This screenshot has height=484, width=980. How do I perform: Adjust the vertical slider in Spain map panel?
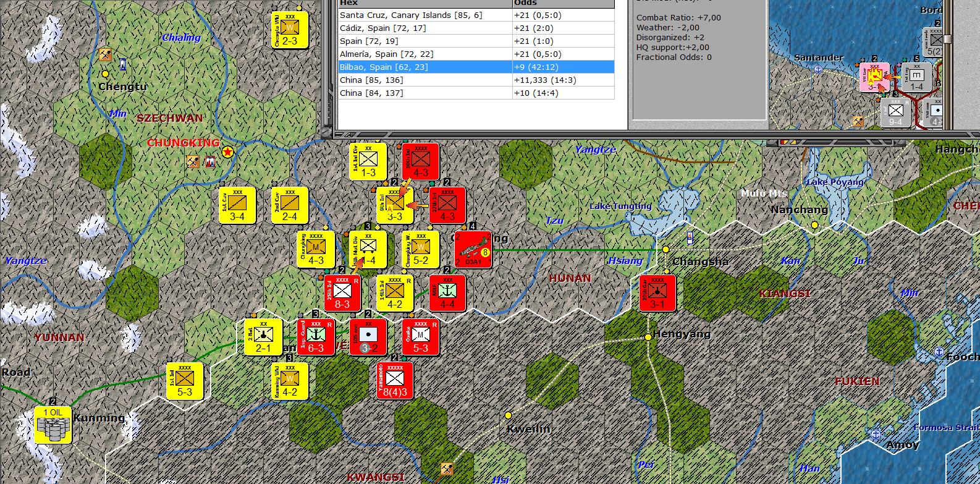click(947, 38)
